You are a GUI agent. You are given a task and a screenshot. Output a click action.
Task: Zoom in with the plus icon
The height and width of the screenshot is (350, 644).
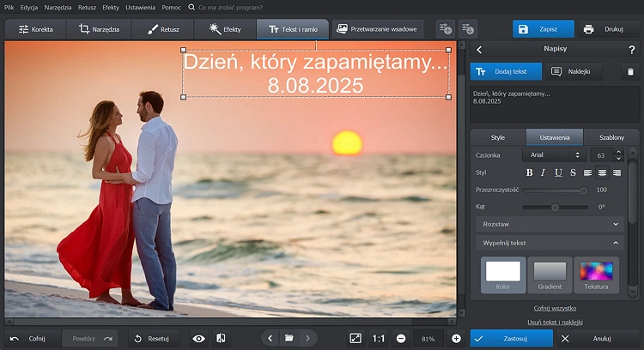[456, 339]
